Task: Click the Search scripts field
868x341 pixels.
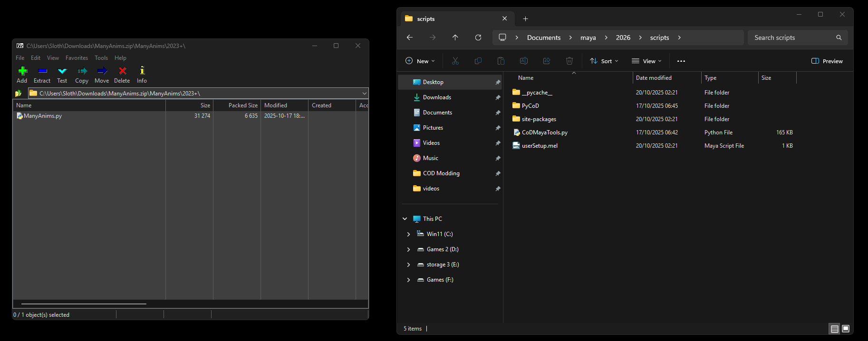Action: (x=791, y=38)
